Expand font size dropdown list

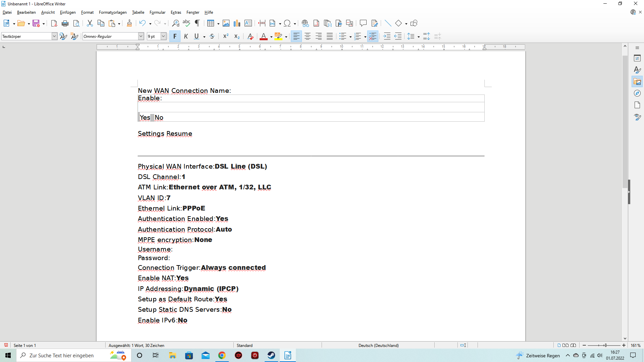tap(163, 37)
